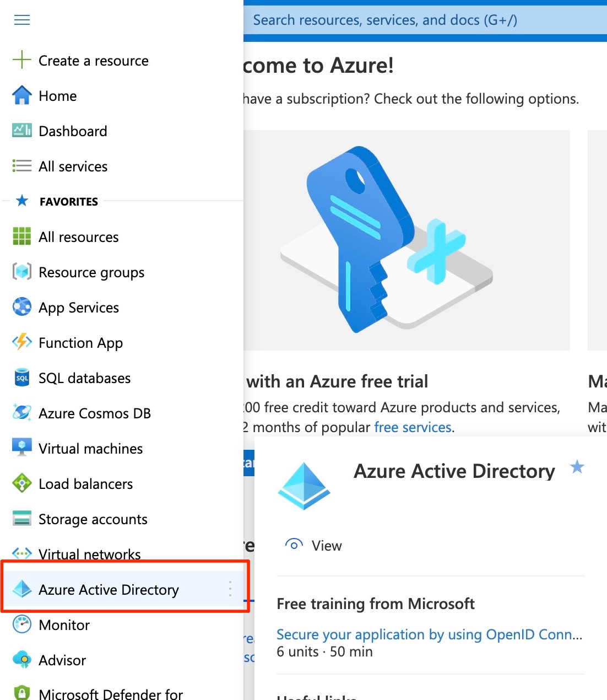Toggle the Azure Active Directory favorite star
This screenshot has height=700, width=607.
click(x=577, y=467)
